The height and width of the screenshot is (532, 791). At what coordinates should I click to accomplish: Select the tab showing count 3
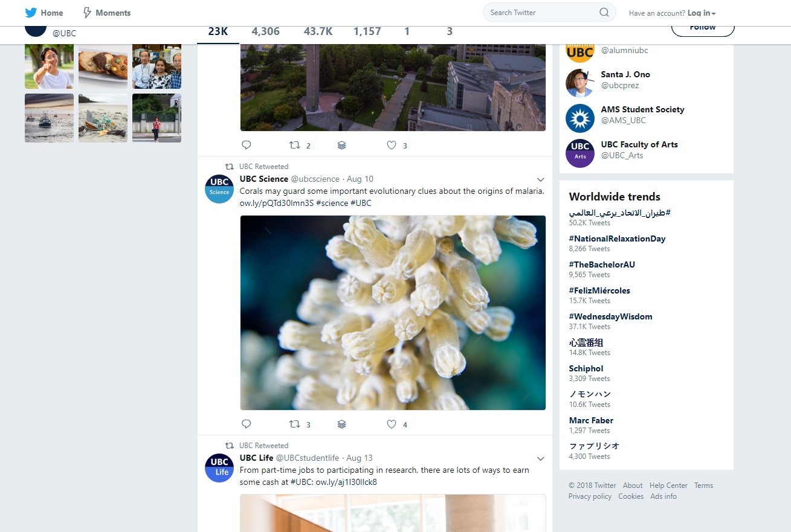(450, 32)
